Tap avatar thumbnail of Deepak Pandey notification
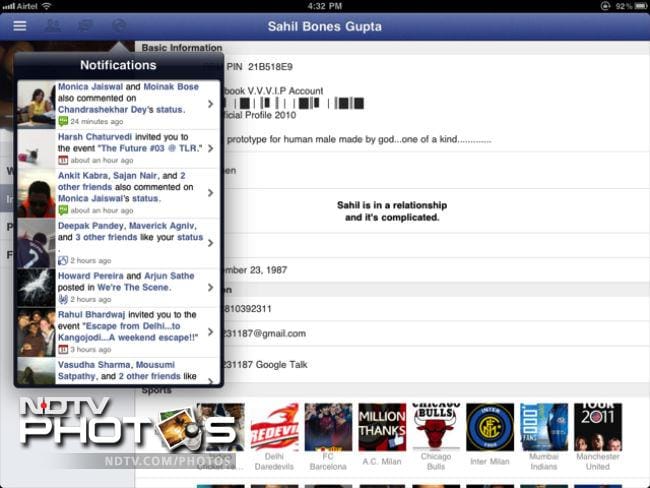Viewport: 650px width, 488px height. click(x=36, y=243)
